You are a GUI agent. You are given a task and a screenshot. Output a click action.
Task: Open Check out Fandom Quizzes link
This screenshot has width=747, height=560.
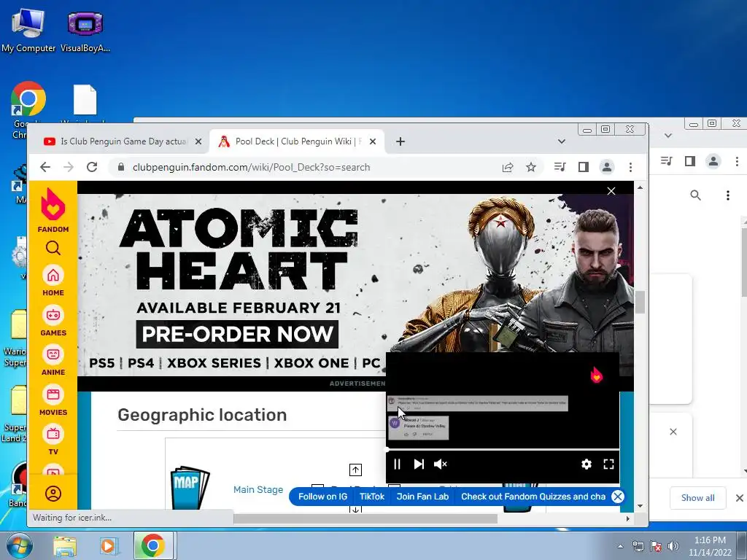pyautogui.click(x=533, y=497)
